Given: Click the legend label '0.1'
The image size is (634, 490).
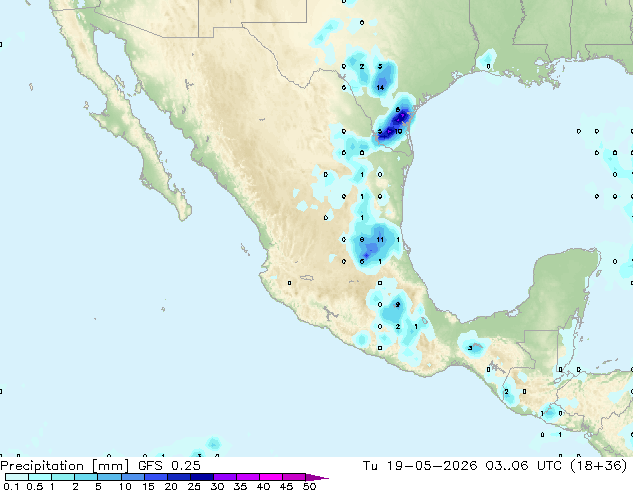Looking at the screenshot, I should coord(11,486).
